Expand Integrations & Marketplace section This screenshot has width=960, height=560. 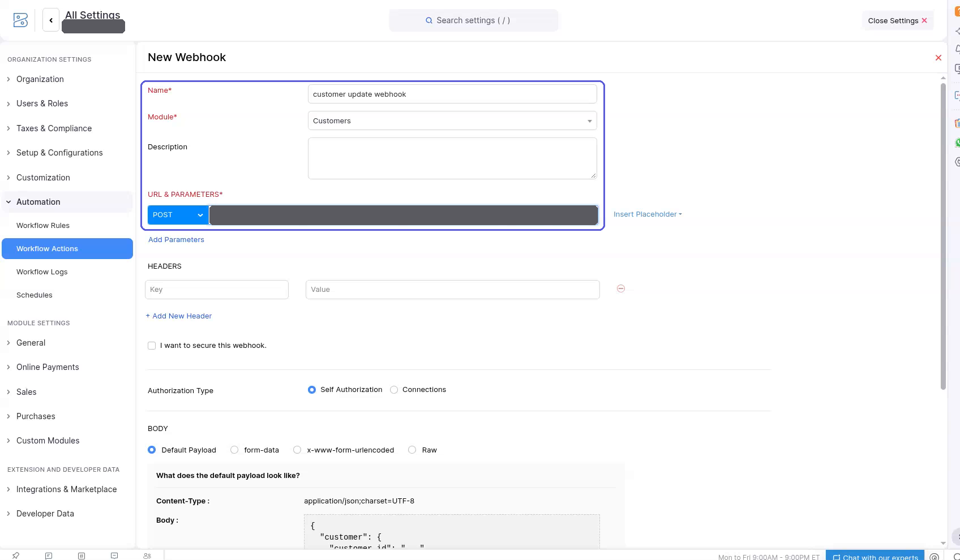(x=66, y=489)
